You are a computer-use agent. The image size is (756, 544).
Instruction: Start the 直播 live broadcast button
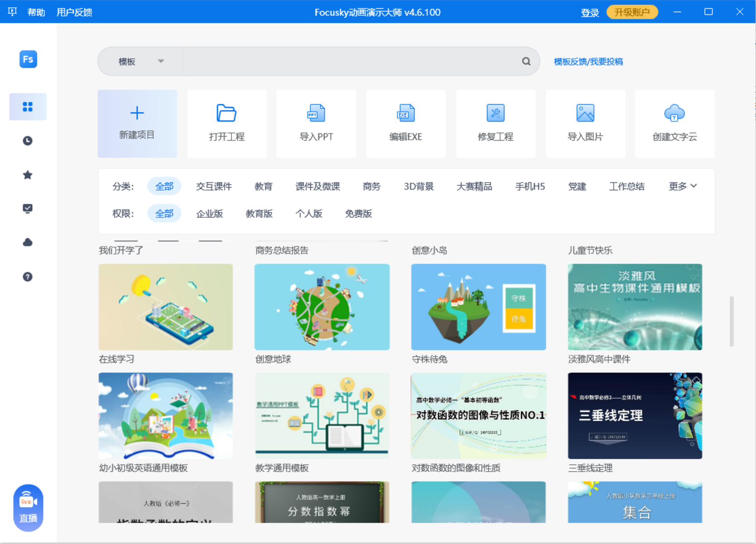[x=28, y=508]
